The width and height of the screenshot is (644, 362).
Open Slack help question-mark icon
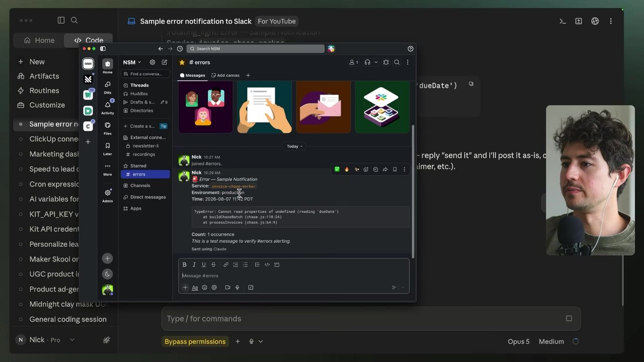(x=411, y=49)
